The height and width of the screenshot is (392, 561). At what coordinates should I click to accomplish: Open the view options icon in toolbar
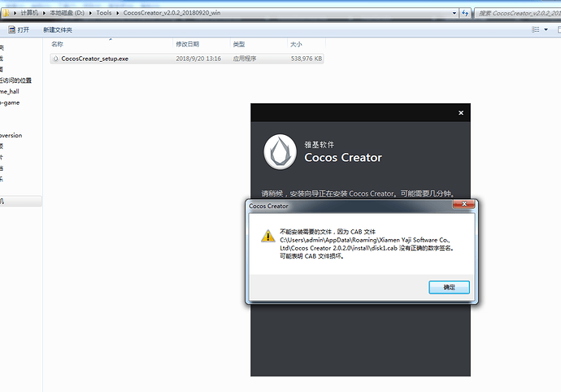click(535, 29)
